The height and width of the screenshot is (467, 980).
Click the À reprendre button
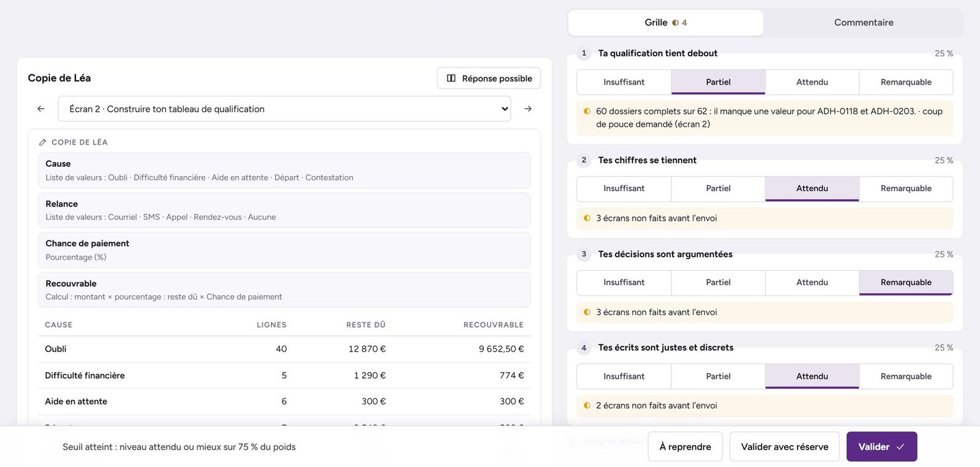click(685, 447)
